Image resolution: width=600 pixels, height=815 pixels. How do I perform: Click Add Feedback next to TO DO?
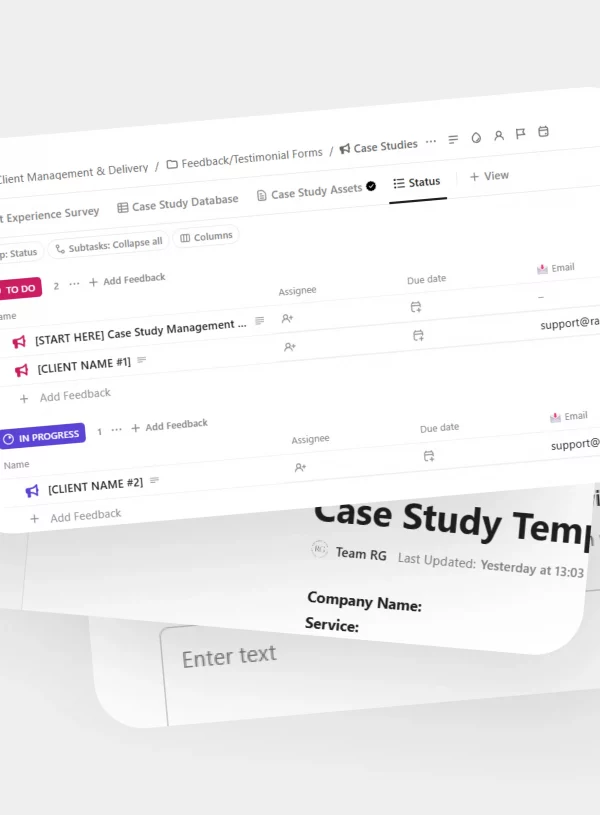[127, 280]
